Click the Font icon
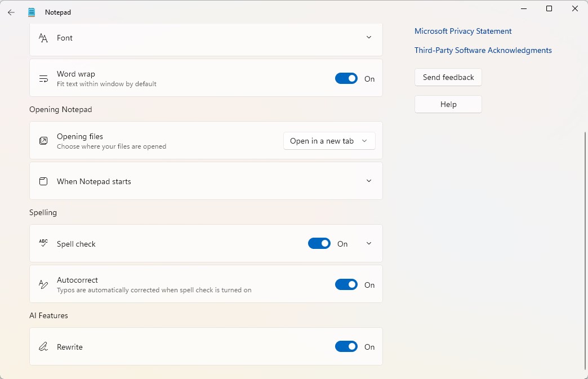Screen dimensions: 588x379 click(43, 38)
